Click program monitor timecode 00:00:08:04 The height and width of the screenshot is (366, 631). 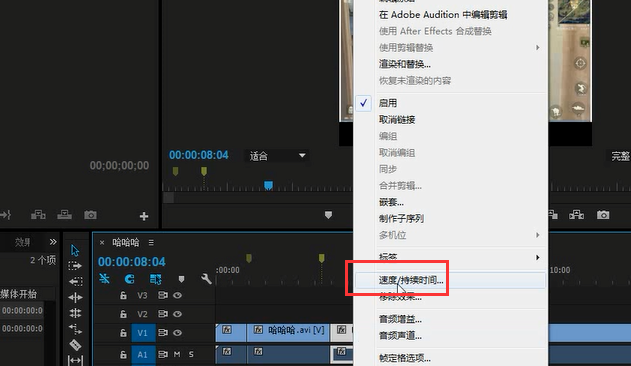point(198,155)
